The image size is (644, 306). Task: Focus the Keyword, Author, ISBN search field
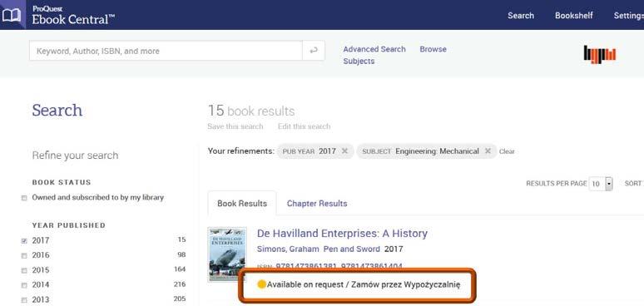pos(166,51)
